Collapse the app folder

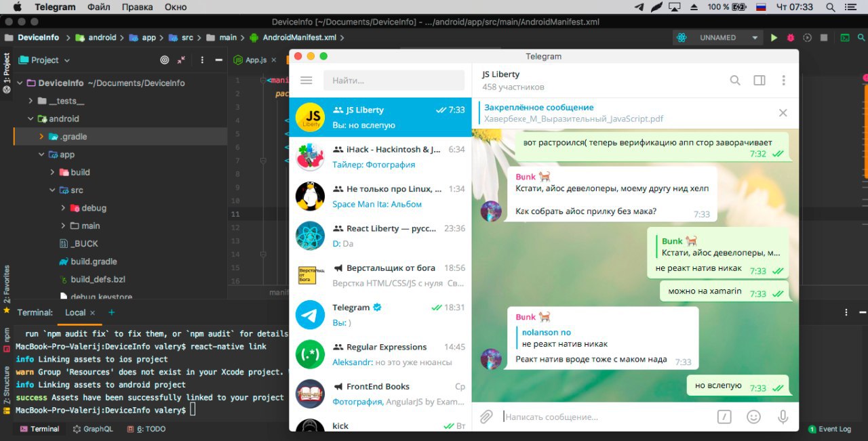click(42, 154)
